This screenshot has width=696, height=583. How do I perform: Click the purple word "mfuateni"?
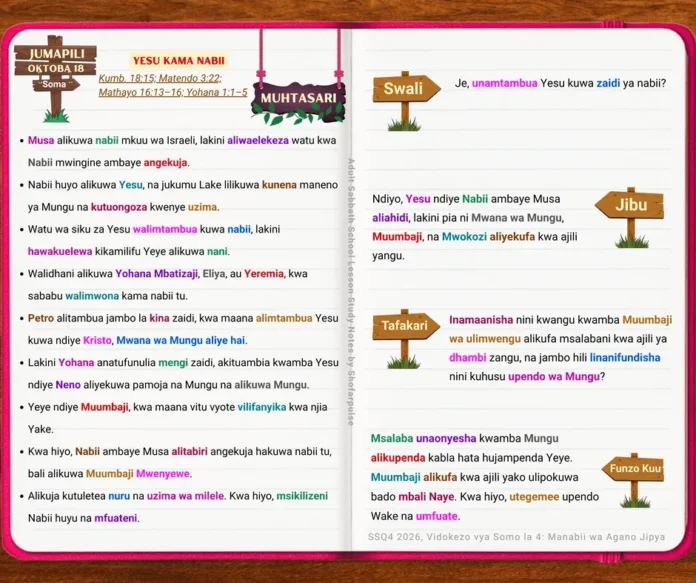point(116,518)
